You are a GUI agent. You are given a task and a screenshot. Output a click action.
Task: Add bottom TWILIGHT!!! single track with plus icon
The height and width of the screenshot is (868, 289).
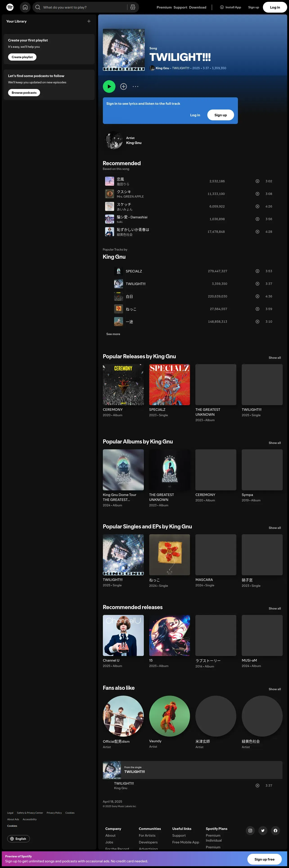tap(257, 786)
